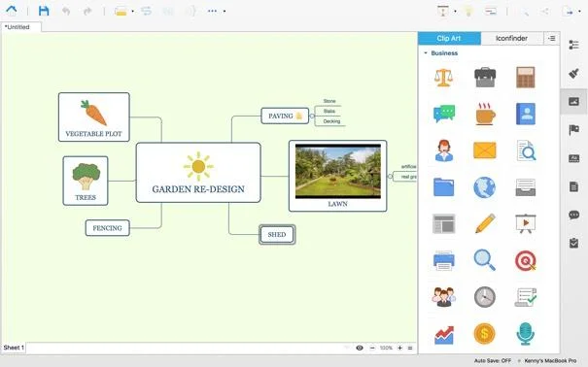Screen dimensions: 588x367
Task: Select the blue folder clip art
Action: coord(444,186)
